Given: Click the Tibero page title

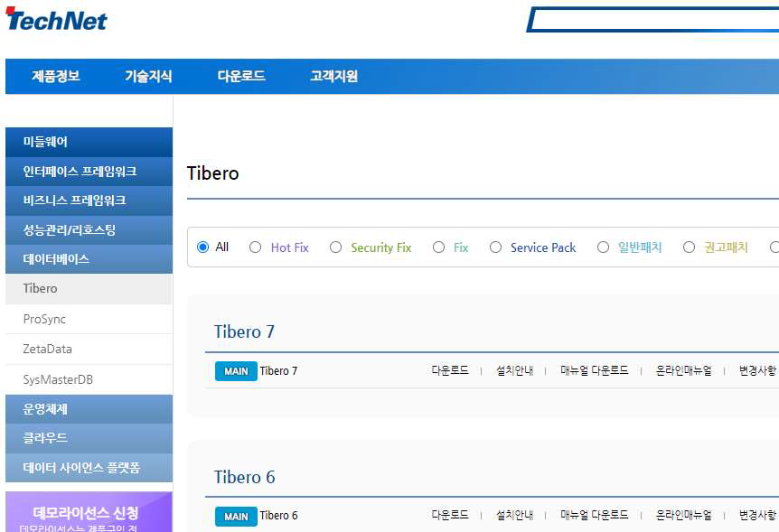Looking at the screenshot, I should tap(212, 173).
